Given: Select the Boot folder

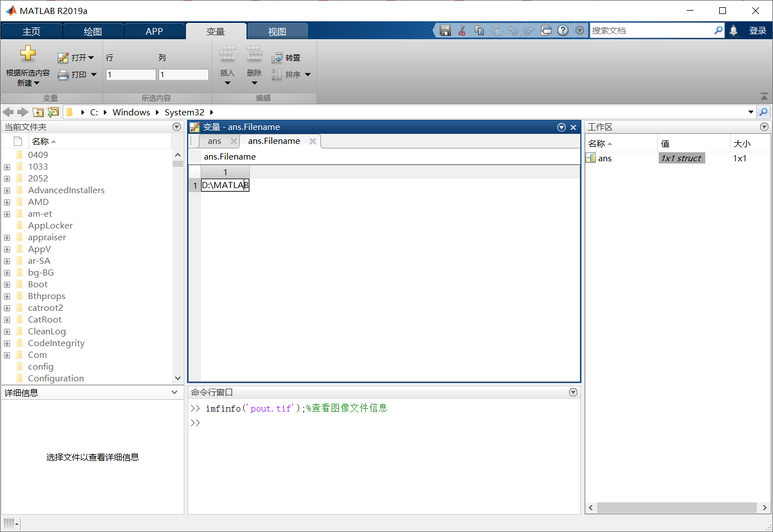Looking at the screenshot, I should [38, 284].
